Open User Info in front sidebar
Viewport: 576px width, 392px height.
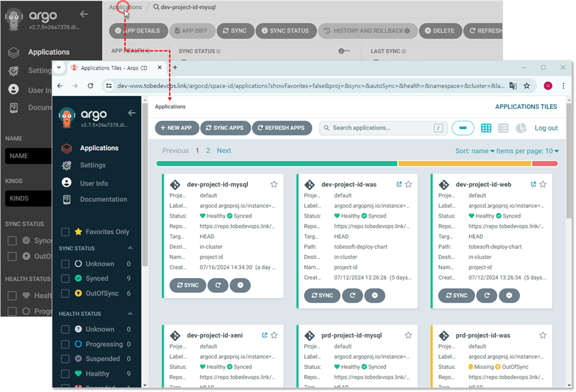pos(94,183)
